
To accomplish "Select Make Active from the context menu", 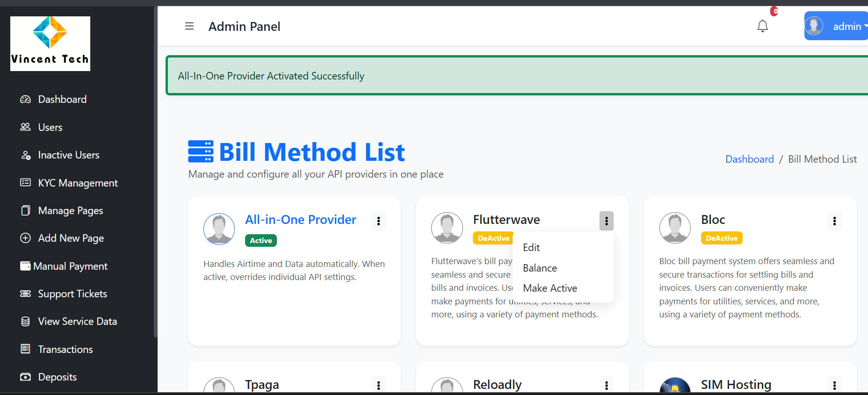I will (x=550, y=288).
